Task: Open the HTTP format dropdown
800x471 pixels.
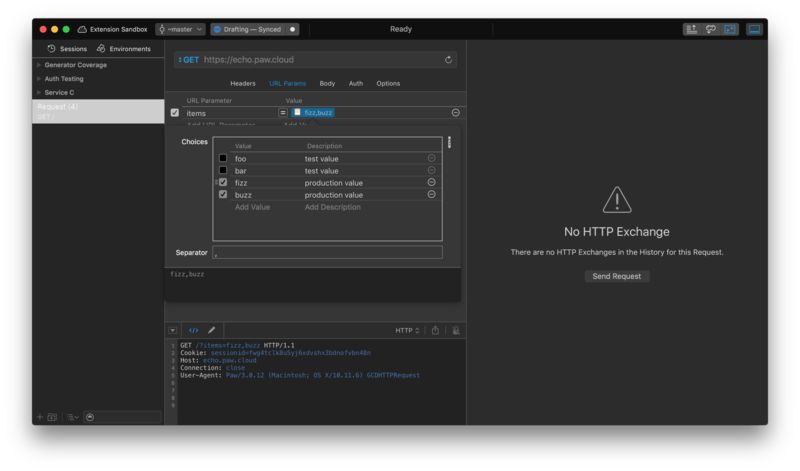Action: [x=405, y=330]
